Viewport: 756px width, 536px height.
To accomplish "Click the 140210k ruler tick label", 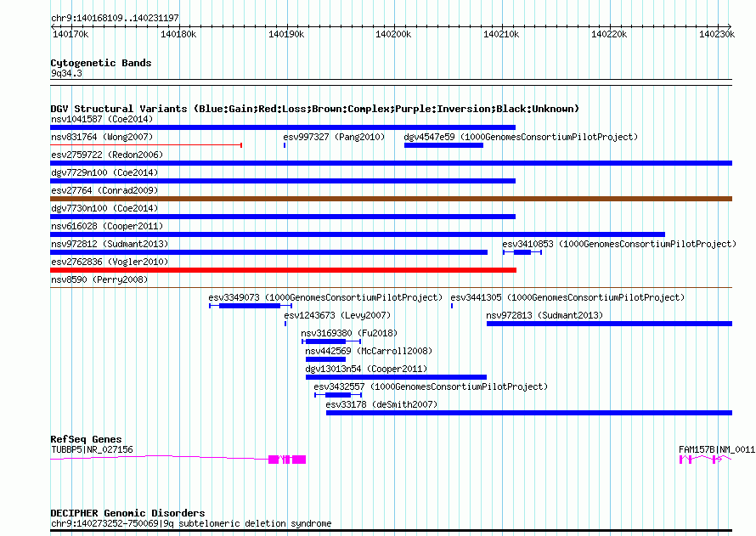I will 501,34.
